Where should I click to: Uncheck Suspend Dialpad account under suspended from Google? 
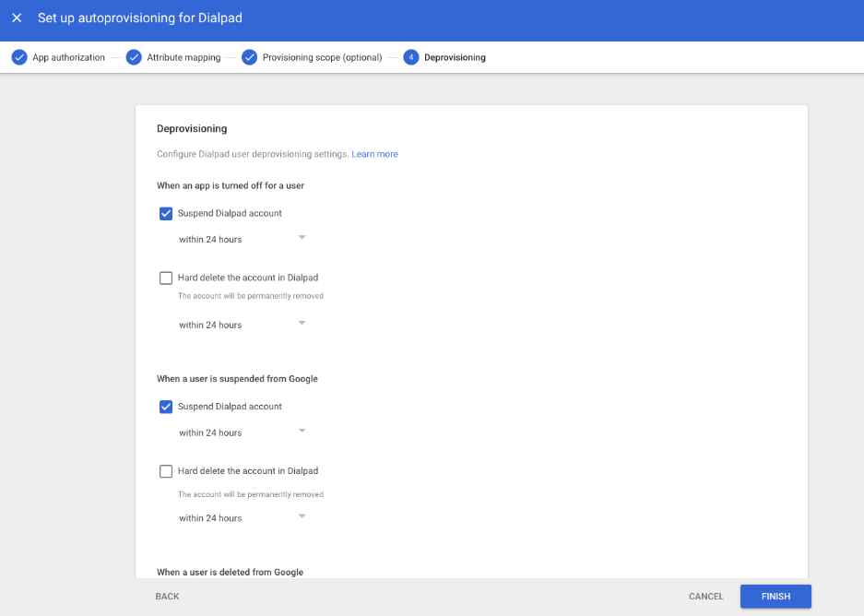[166, 407]
